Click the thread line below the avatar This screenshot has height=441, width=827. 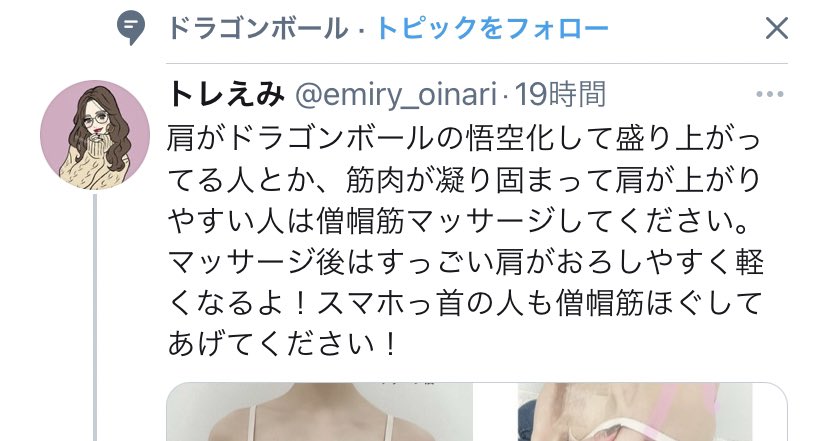95,318
